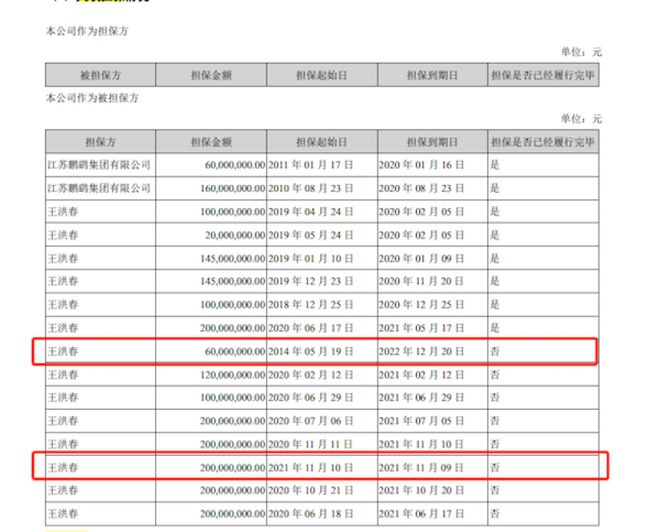Click start date 2020年10月21日
This screenshot has height=532, width=660.
point(311,490)
